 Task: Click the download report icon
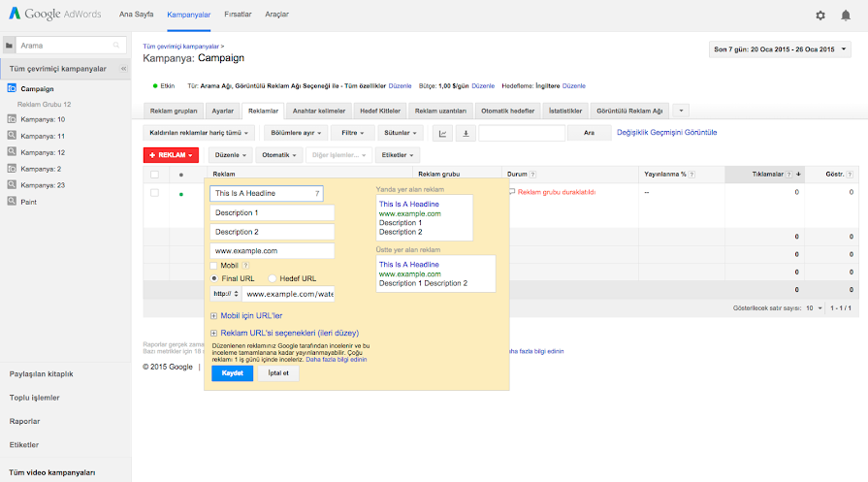point(466,133)
